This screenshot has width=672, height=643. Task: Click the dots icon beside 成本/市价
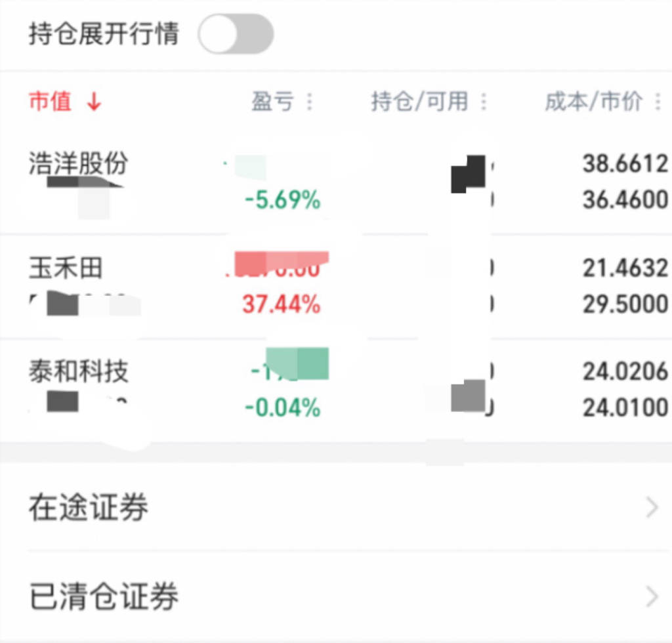pyautogui.click(x=658, y=102)
